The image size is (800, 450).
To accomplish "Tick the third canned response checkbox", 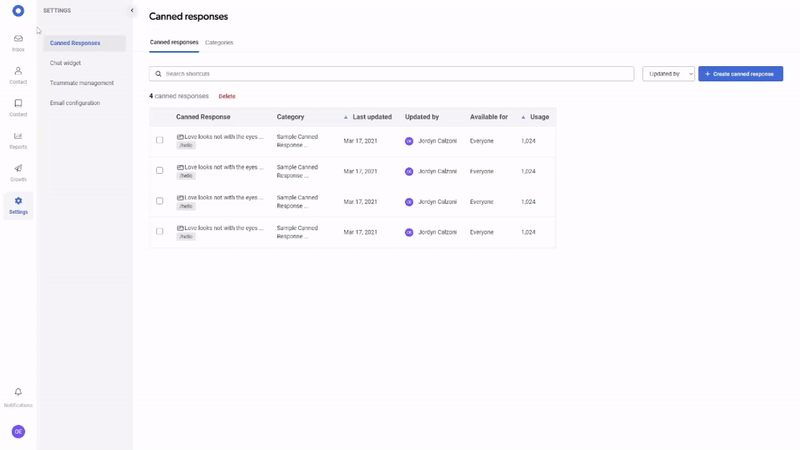I will pos(160,201).
